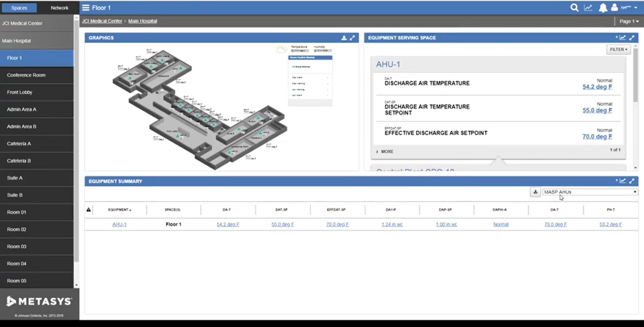Open the Page 1 dropdown
This screenshot has height=327, width=644.
point(629,21)
